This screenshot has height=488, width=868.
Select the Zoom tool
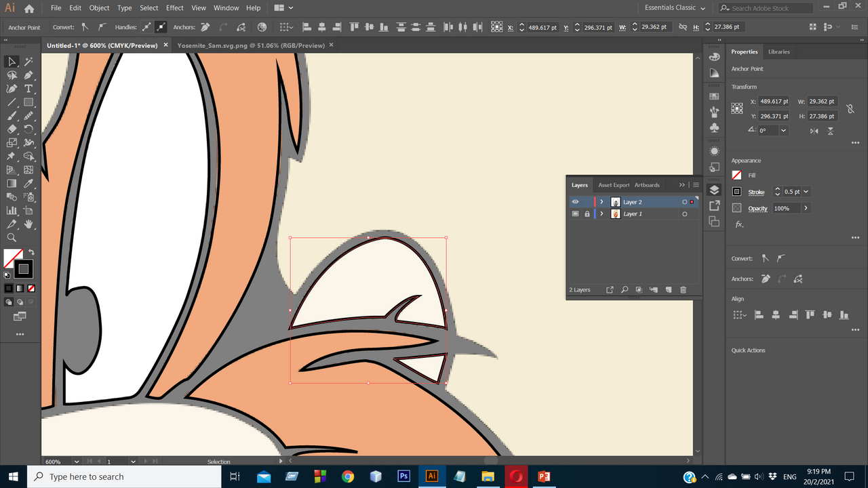(x=12, y=238)
